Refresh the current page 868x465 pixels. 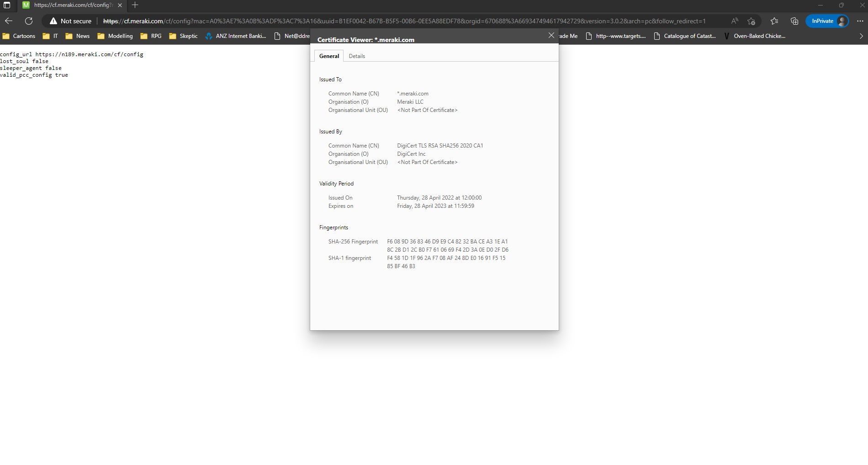[x=29, y=21]
